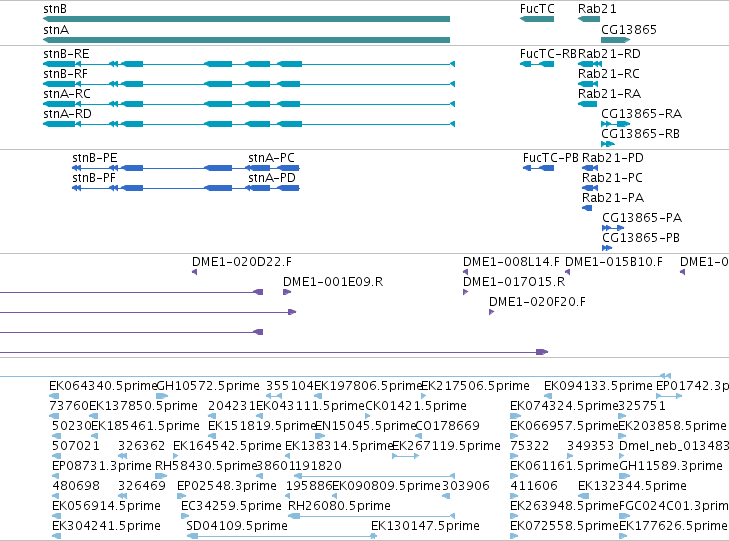Click the FucTC gene arrow bar
Screen dimensions: 729x541
pos(537,19)
